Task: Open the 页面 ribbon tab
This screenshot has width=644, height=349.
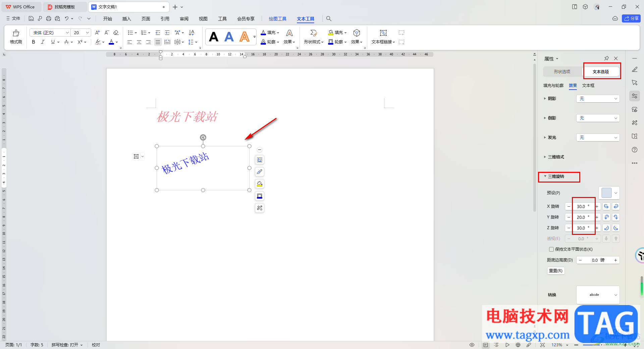Action: coord(146,19)
